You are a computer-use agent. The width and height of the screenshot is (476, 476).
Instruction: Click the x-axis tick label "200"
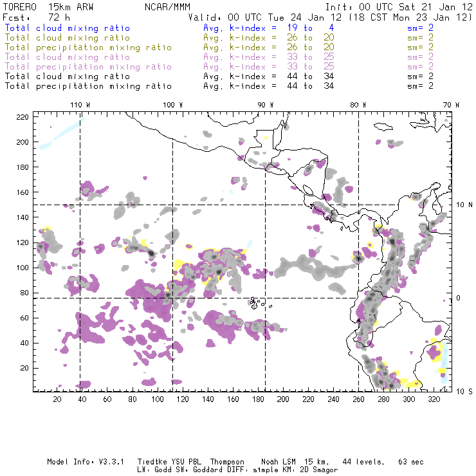[x=282, y=399]
